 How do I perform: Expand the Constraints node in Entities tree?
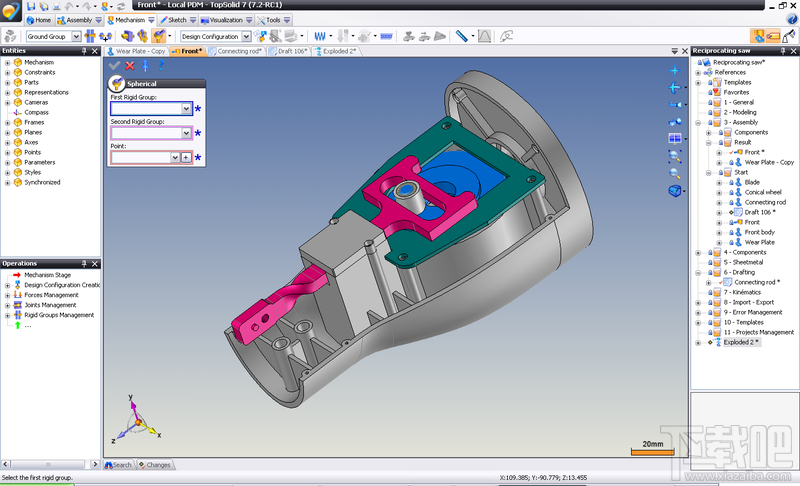pyautogui.click(x=7, y=72)
